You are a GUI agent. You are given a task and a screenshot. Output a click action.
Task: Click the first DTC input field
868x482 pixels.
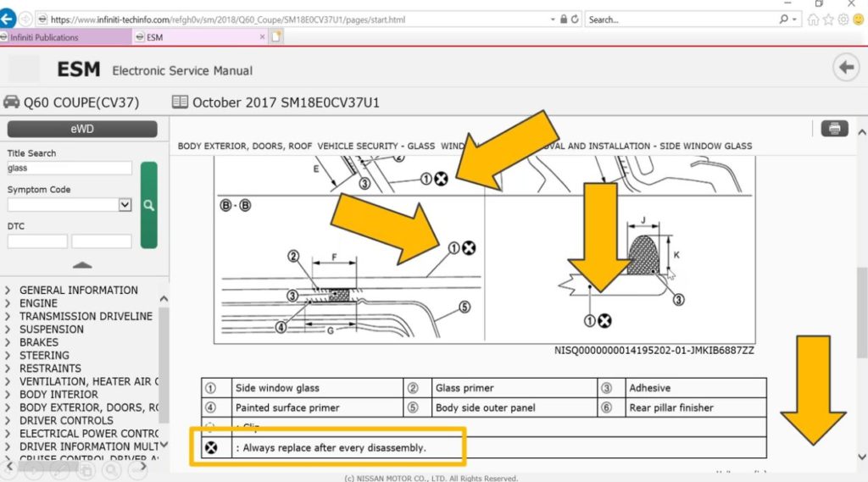[37, 241]
